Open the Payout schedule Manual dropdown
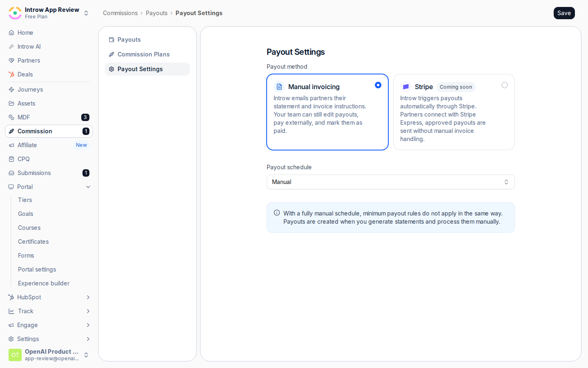The height and width of the screenshot is (368, 588). click(x=391, y=182)
